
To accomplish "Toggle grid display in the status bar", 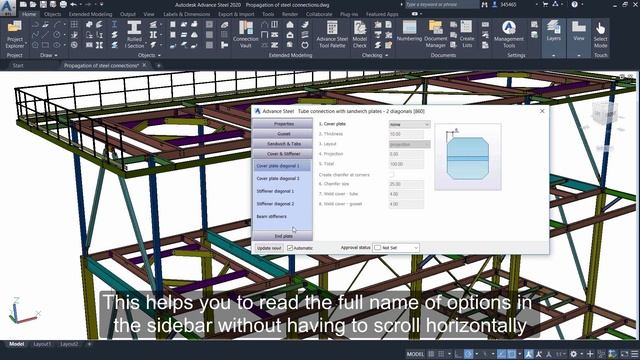I will (431, 354).
